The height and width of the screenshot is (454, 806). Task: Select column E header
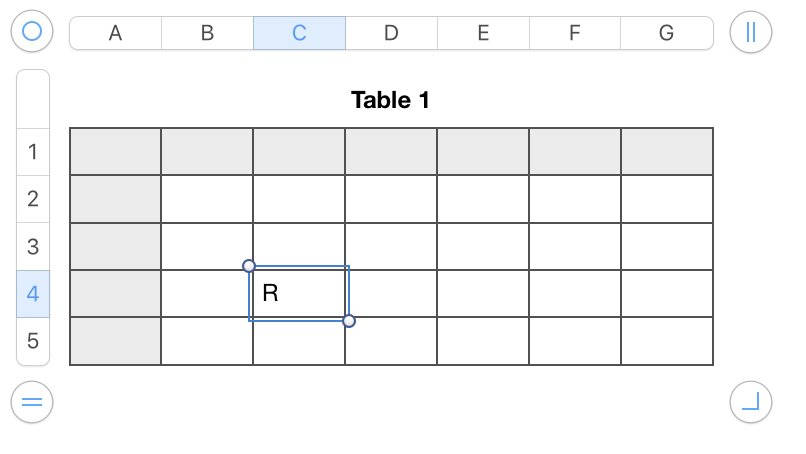tap(483, 33)
